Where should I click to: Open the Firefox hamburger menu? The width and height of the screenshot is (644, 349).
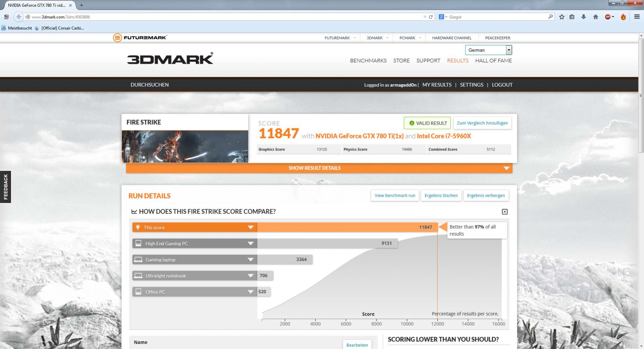click(x=637, y=17)
